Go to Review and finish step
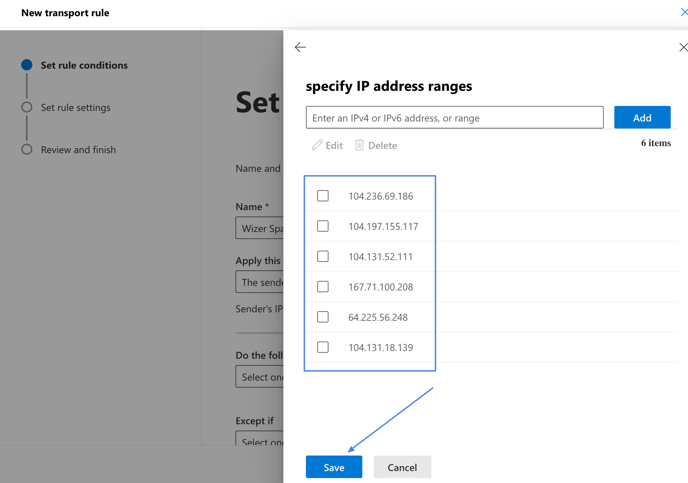 (78, 150)
